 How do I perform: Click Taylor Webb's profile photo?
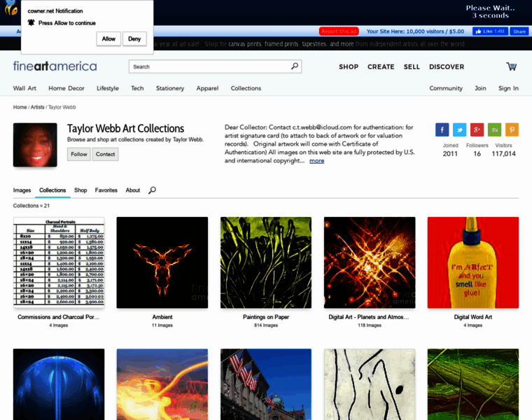pyautogui.click(x=35, y=145)
